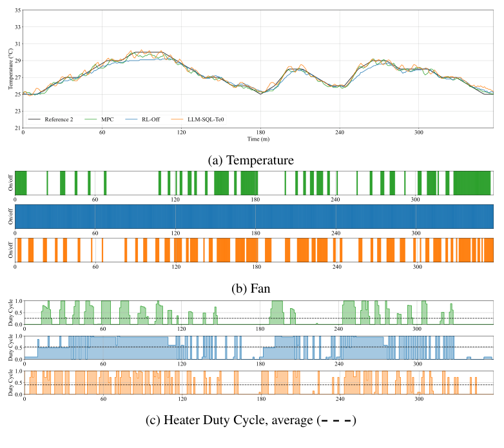
Task: Click the 35 tick on the temperature axis
Action: pyautogui.click(x=17, y=11)
